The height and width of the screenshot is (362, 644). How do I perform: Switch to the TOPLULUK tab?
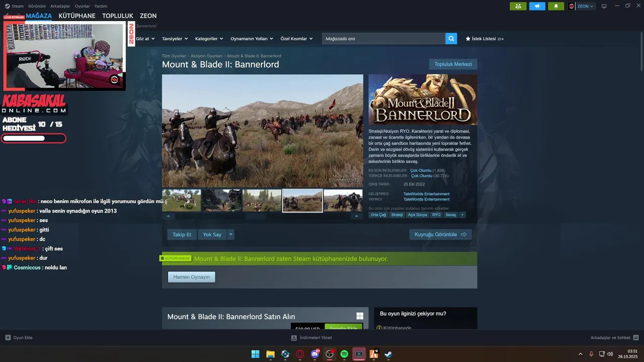coord(118,16)
